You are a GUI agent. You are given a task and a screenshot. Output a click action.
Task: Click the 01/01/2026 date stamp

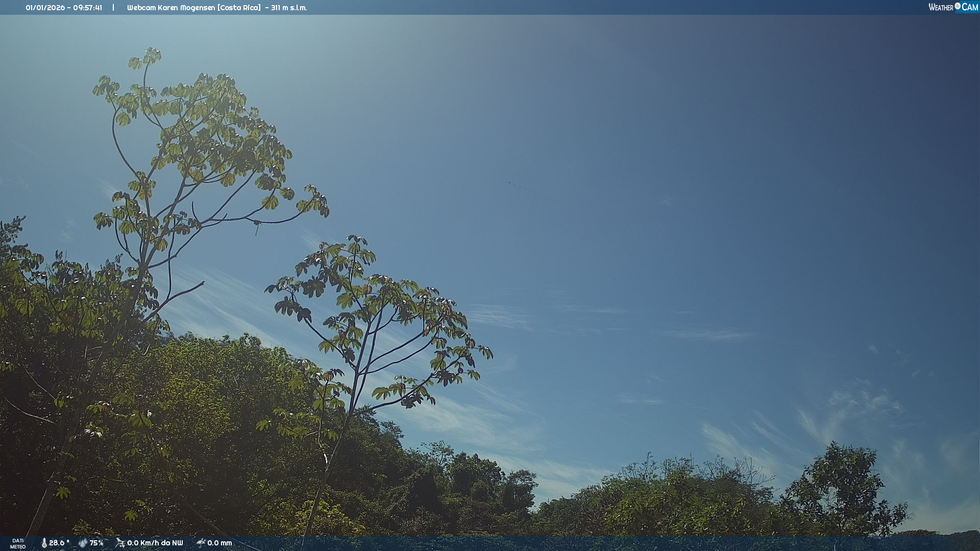tap(45, 8)
